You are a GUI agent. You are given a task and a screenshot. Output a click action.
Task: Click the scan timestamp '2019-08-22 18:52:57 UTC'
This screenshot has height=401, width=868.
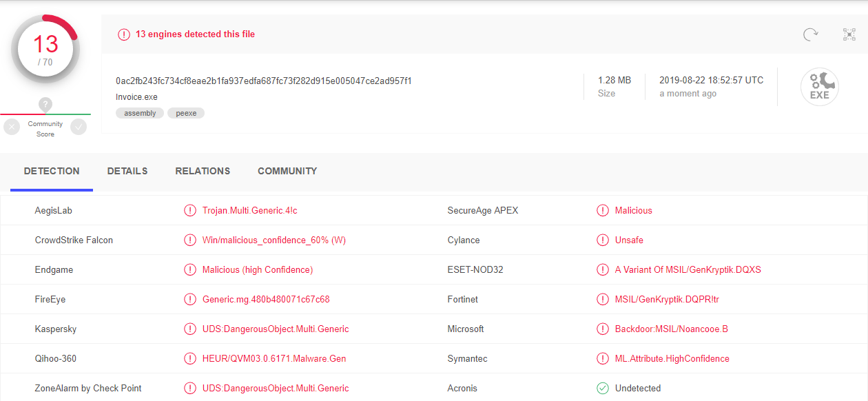(712, 81)
